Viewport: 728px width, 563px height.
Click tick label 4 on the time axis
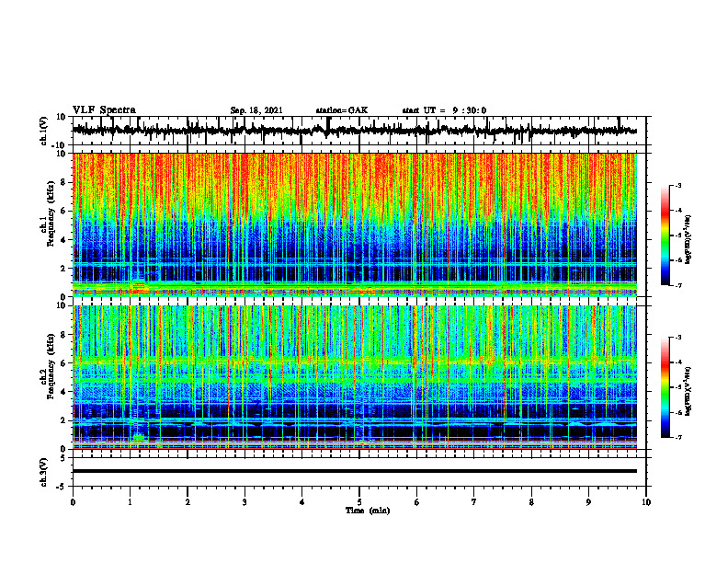coord(302,502)
